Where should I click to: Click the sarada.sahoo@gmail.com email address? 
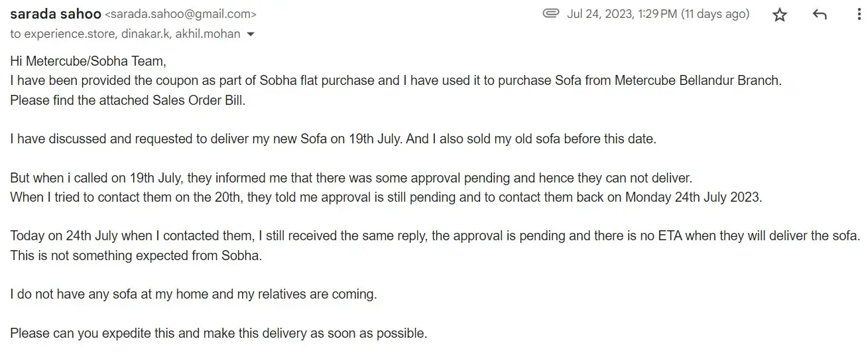(181, 14)
